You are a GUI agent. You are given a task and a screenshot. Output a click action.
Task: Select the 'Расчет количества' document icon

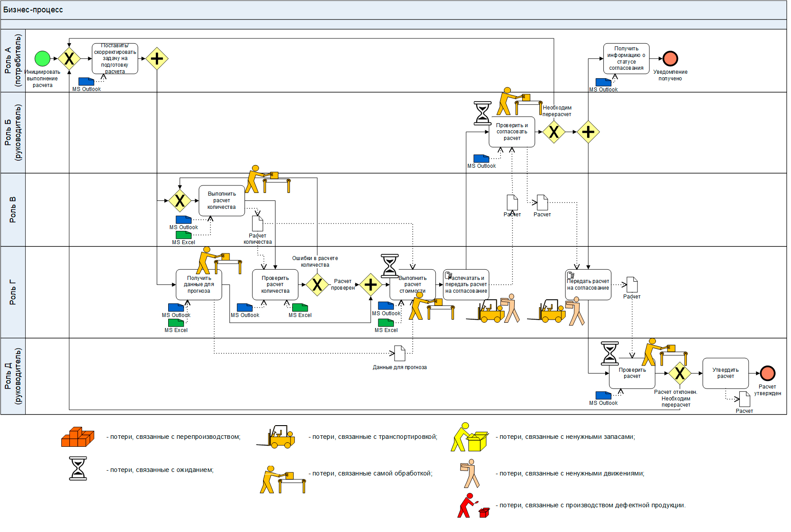click(257, 223)
